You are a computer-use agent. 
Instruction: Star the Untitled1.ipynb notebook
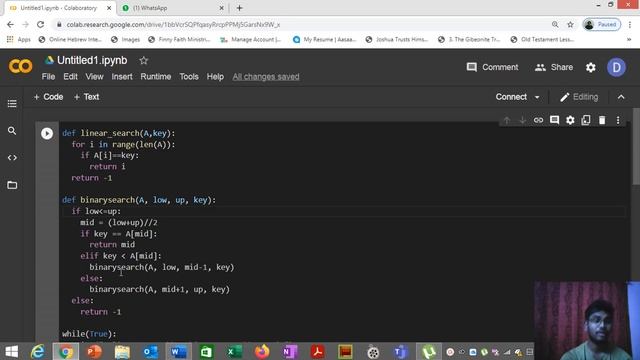point(144,60)
